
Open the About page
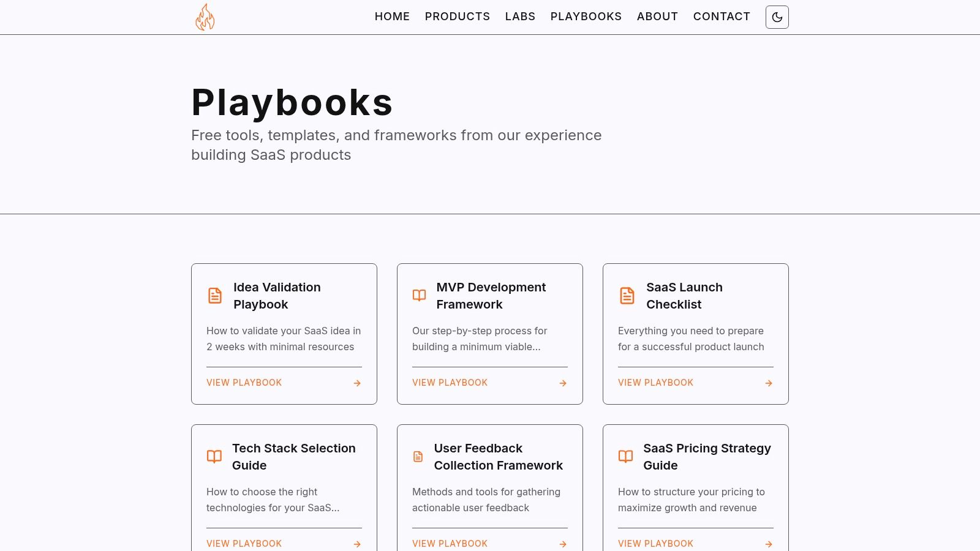pyautogui.click(x=657, y=17)
